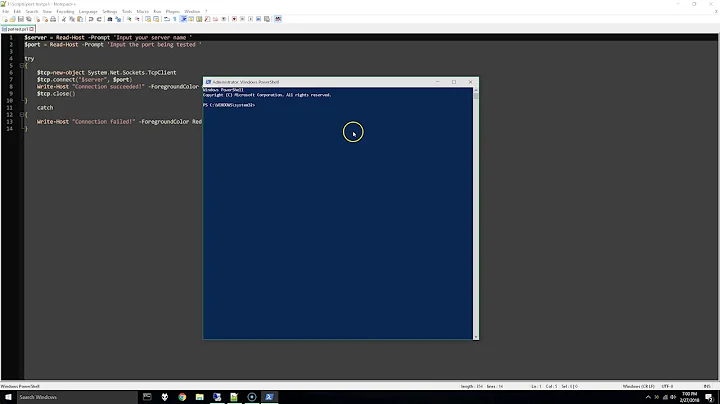Click the '$tcp.close()' code line
Image resolution: width=720 pixels, height=404 pixels.
coord(56,94)
